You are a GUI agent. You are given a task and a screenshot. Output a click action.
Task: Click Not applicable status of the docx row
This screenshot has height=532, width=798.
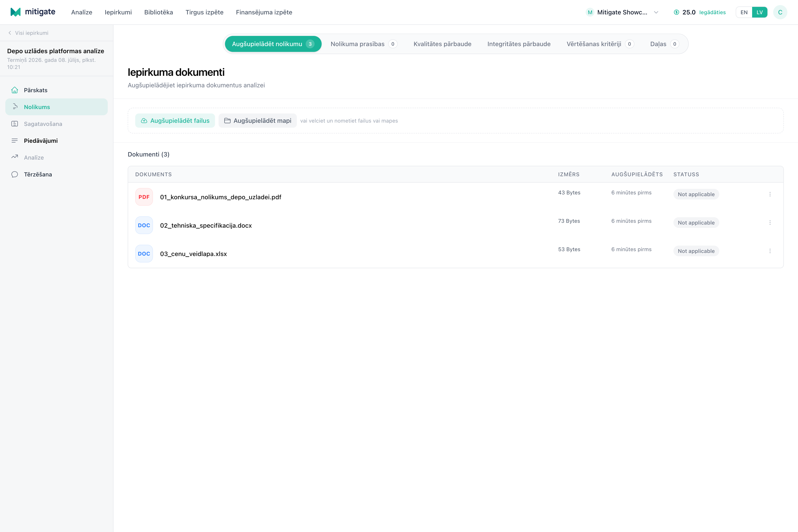(696, 223)
